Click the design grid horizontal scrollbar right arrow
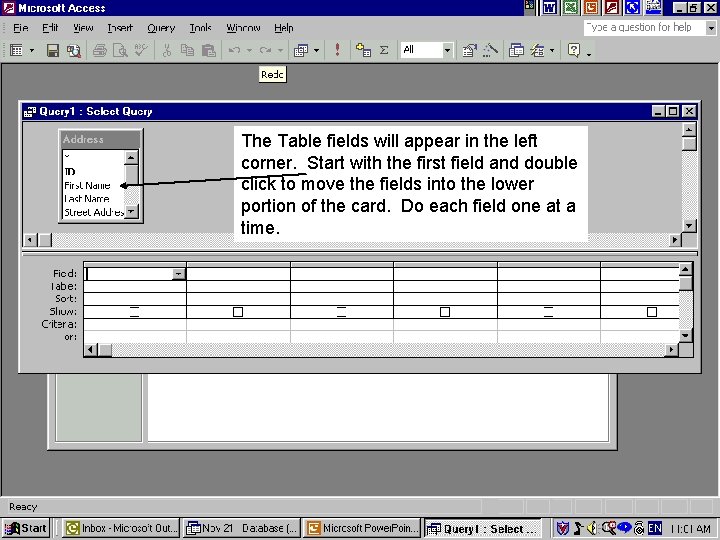Screen dimensions: 720x540 pyautogui.click(x=672, y=350)
